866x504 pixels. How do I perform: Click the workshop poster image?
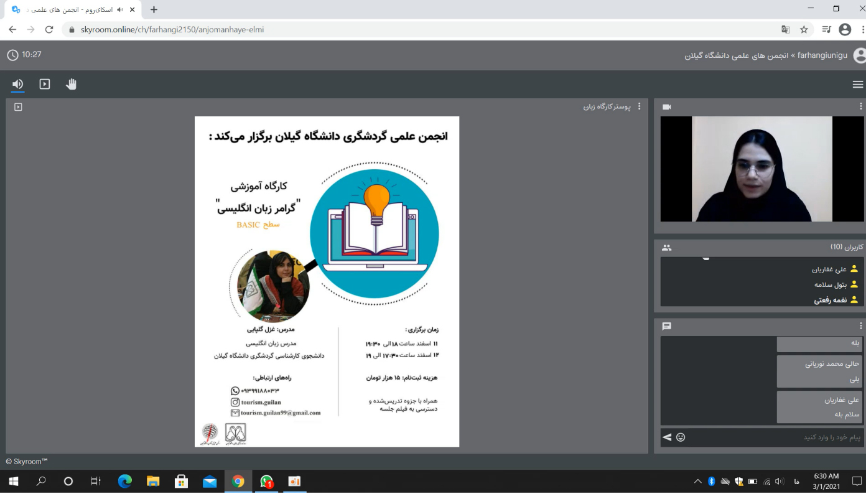327,281
